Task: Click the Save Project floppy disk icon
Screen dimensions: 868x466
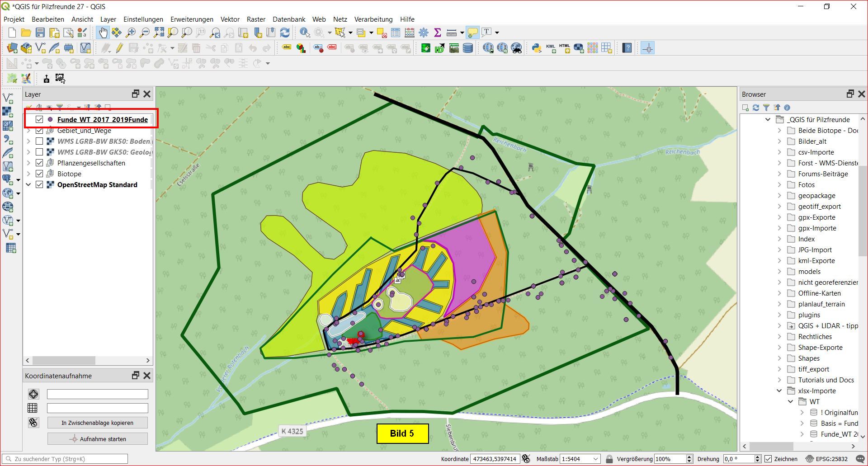Action: (x=40, y=33)
